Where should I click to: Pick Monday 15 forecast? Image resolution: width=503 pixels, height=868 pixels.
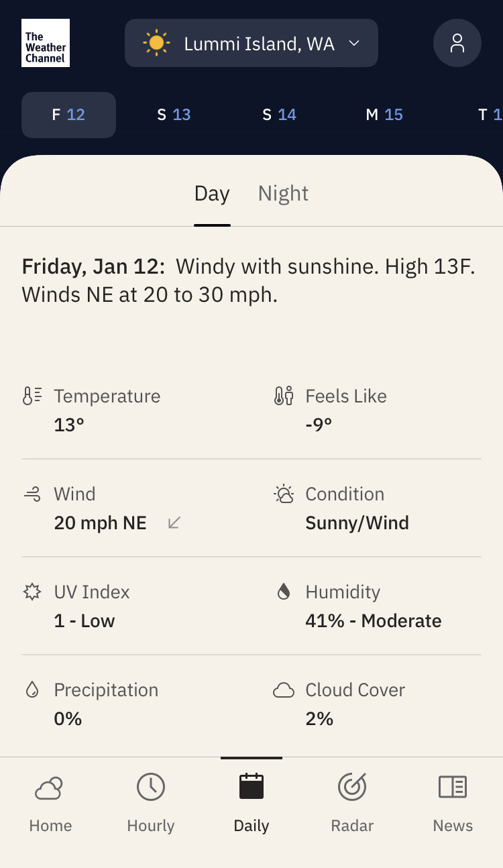[x=384, y=115]
